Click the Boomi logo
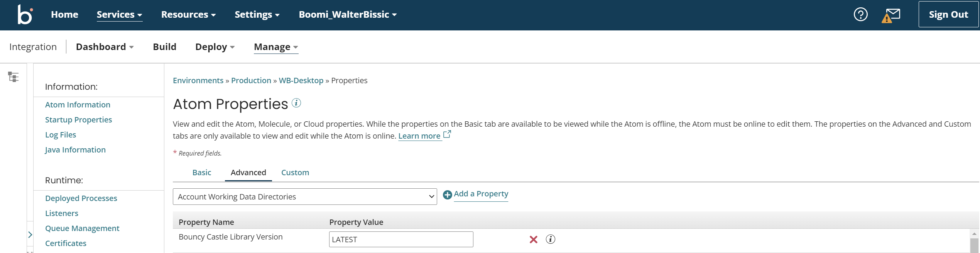Viewport: 980px width, 253px height. coord(24,14)
